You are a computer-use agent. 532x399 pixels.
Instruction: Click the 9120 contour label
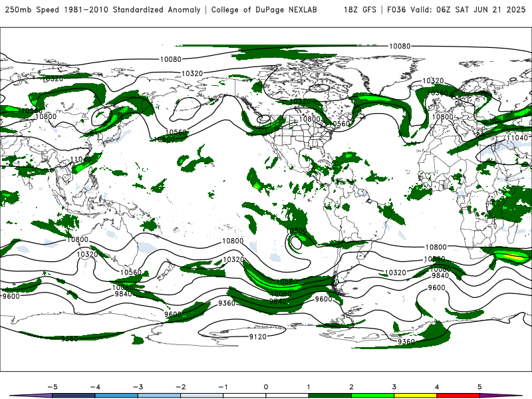[258, 336]
